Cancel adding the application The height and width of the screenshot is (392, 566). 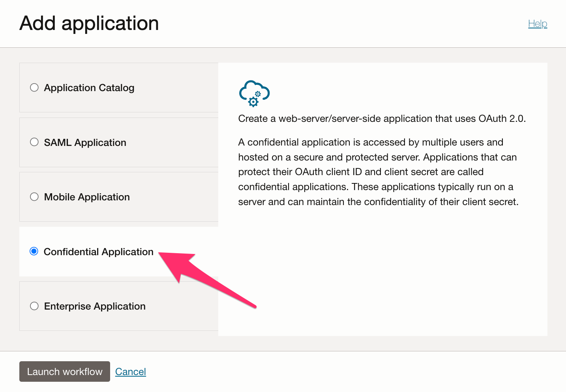[x=130, y=371]
